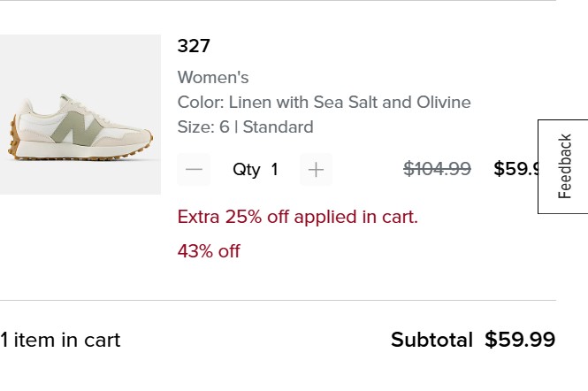Screen dimensions: 588x391
Task: Click the Qty label
Action: coord(246,169)
